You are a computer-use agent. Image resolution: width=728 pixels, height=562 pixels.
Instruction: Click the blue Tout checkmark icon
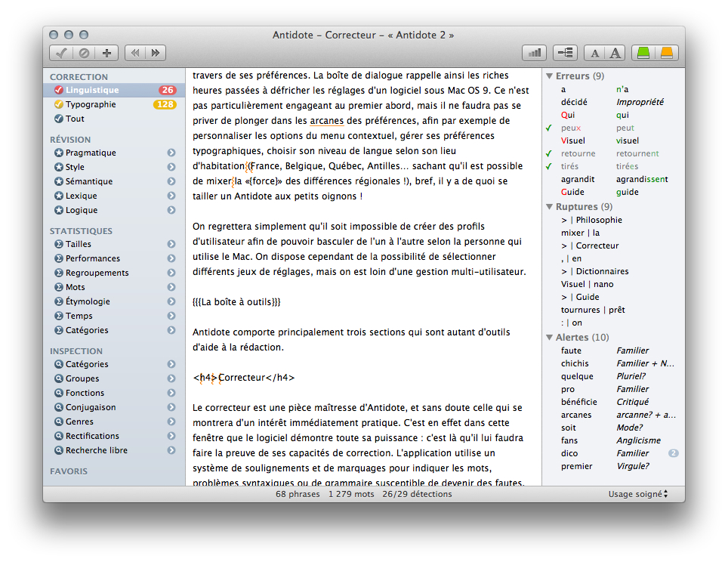coord(58,119)
